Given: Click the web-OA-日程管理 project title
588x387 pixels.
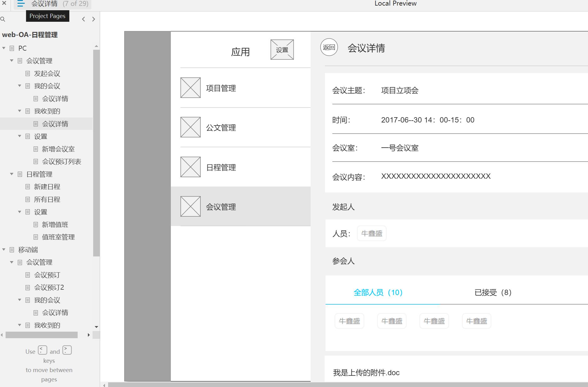Looking at the screenshot, I should click(30, 35).
